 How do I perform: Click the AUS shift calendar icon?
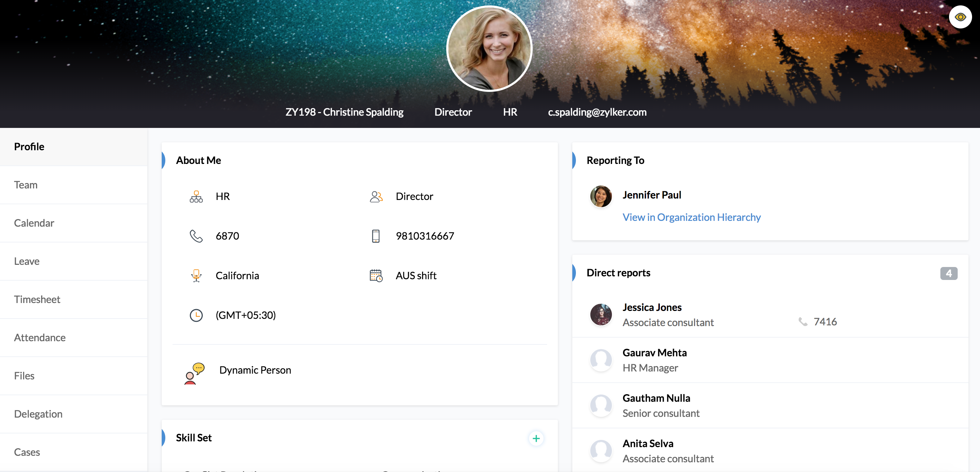pyautogui.click(x=376, y=275)
